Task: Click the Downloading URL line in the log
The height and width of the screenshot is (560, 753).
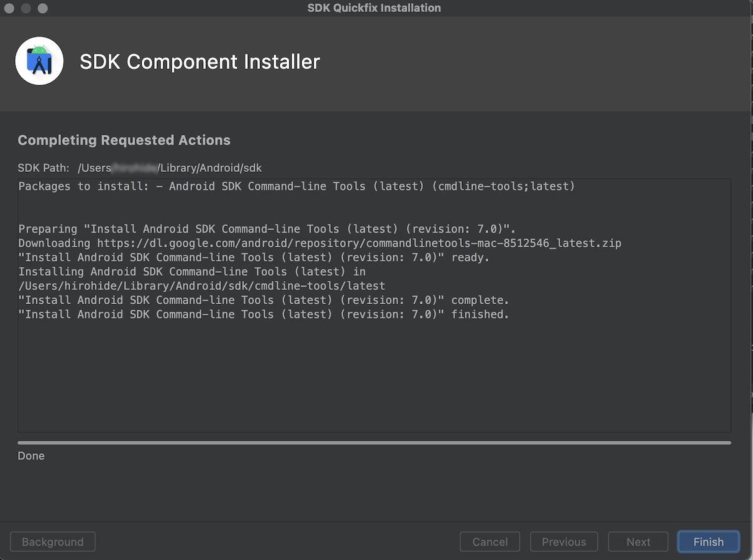Action: click(x=320, y=243)
